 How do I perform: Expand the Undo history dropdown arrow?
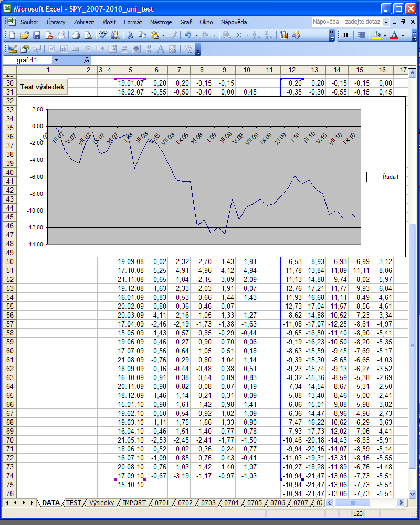point(196,35)
